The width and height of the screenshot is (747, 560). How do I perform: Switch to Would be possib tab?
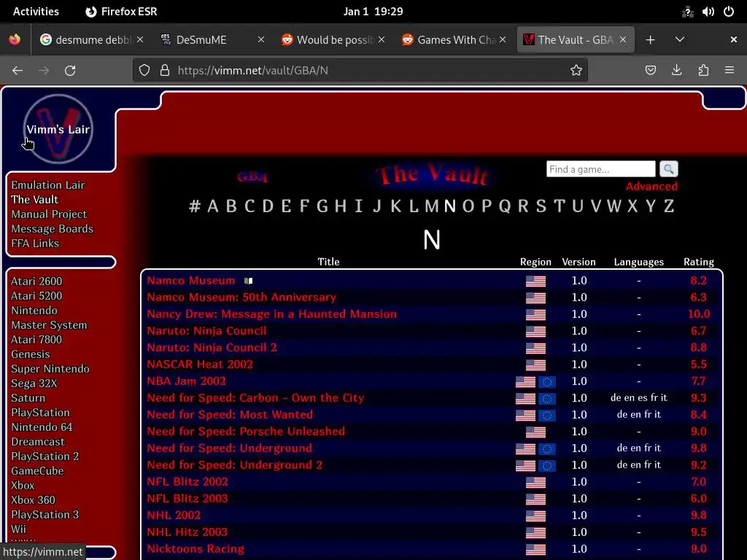[333, 39]
